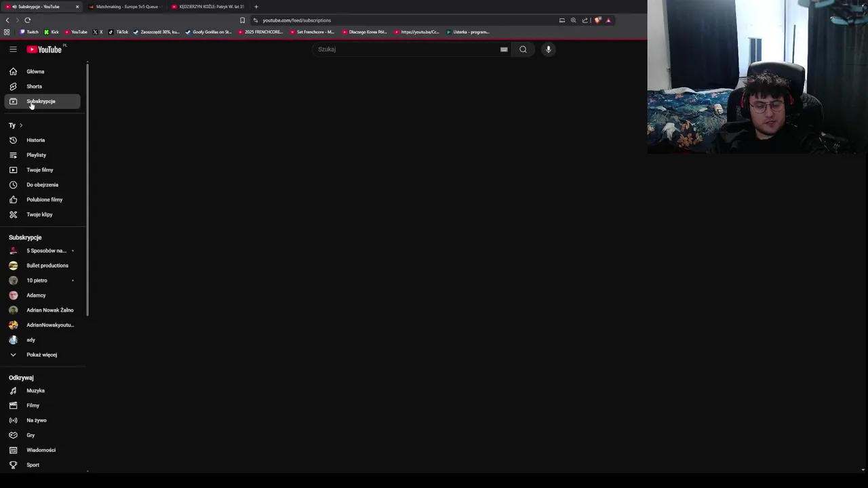Open Do obejrzenia watch later
Screen dimensions: 868x488
pos(42,185)
